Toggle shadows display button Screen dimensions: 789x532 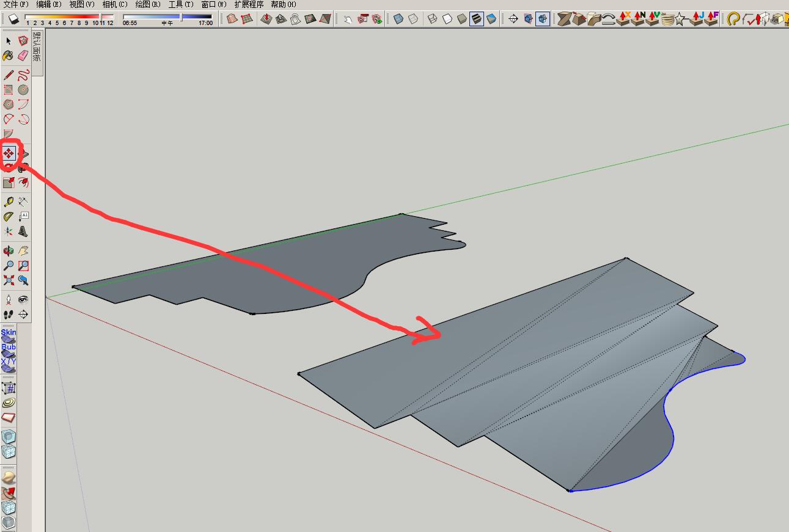pos(13,19)
